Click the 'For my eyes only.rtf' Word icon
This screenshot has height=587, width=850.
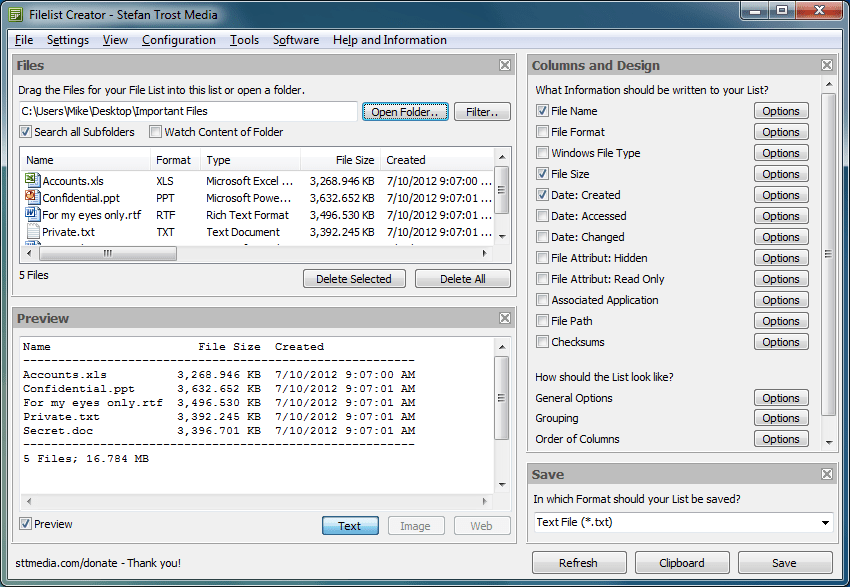33,214
